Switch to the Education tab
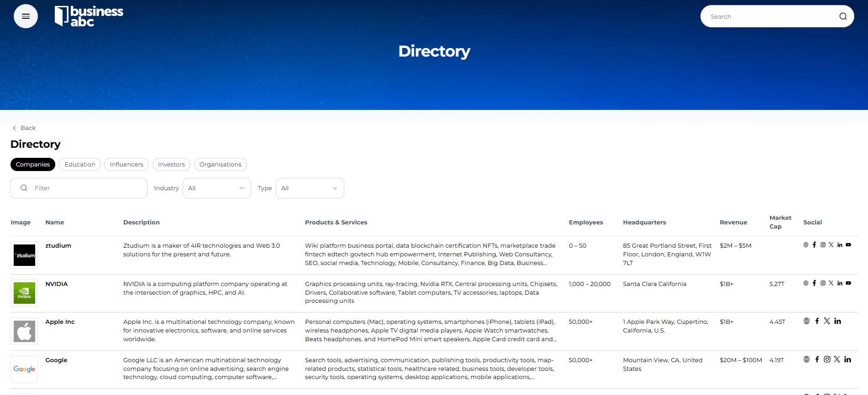This screenshot has height=395, width=868. coord(80,165)
